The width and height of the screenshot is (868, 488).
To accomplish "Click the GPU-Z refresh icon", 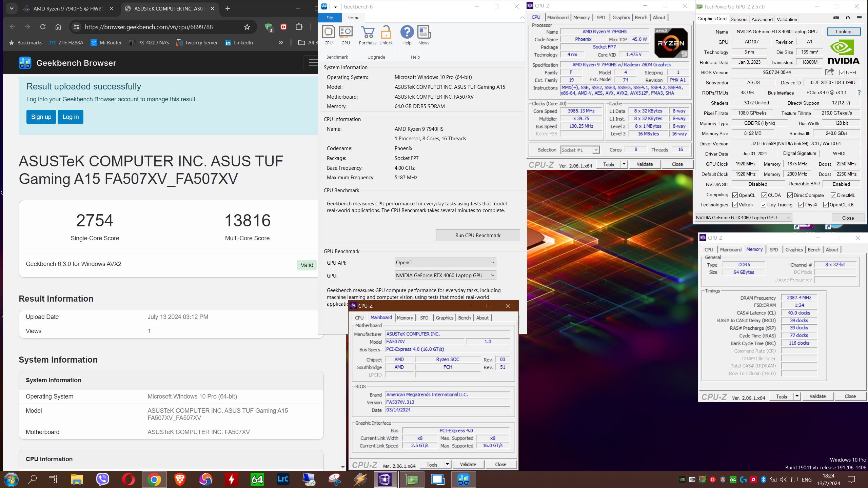I will point(848,18).
